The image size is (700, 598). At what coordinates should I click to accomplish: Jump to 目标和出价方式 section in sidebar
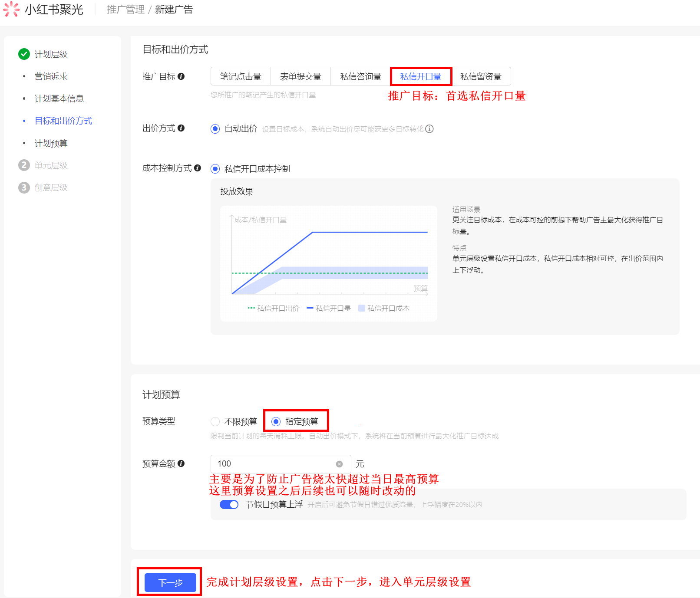63,121
